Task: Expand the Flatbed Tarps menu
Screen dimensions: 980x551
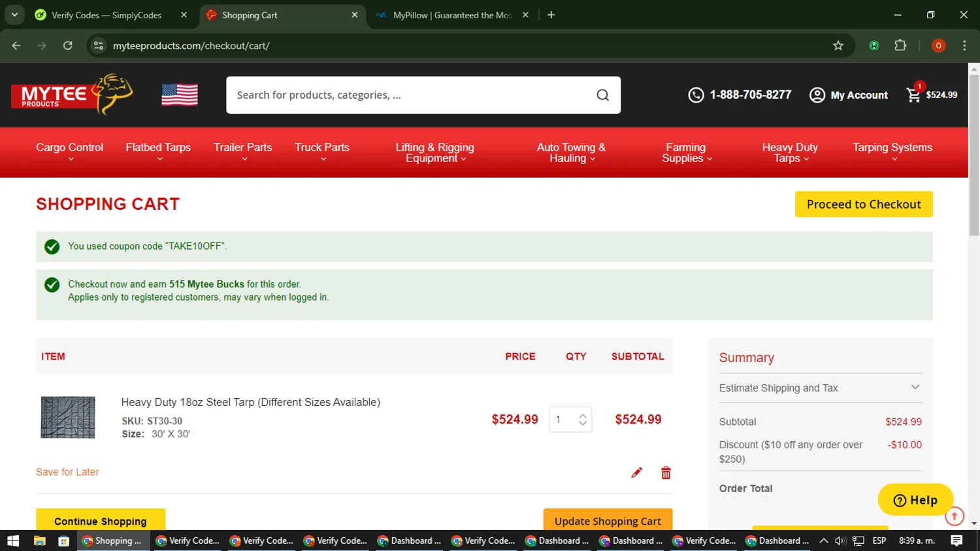Action: click(158, 152)
